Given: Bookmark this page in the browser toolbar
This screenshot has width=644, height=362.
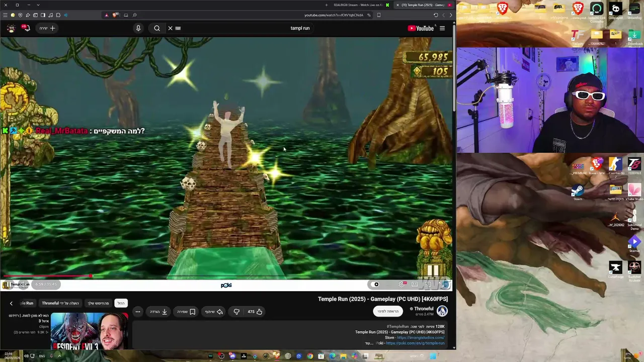Looking at the screenshot, I should click(x=379, y=15).
